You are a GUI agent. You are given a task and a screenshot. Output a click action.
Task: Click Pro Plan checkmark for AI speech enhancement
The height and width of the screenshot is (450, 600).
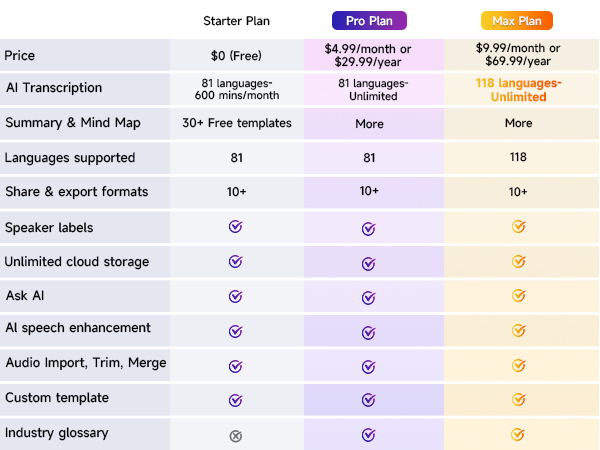pyautogui.click(x=369, y=330)
